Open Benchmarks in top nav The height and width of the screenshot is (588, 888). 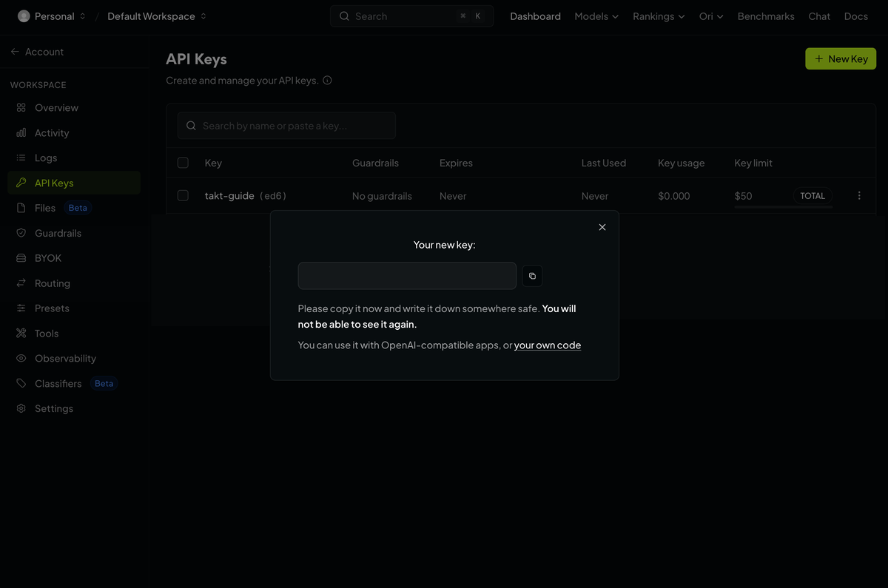(766, 16)
